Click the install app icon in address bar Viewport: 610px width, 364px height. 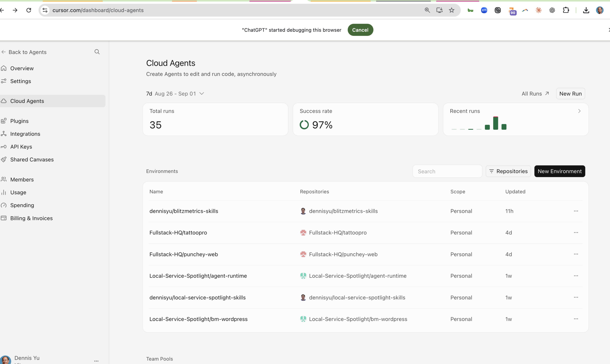coord(439,10)
